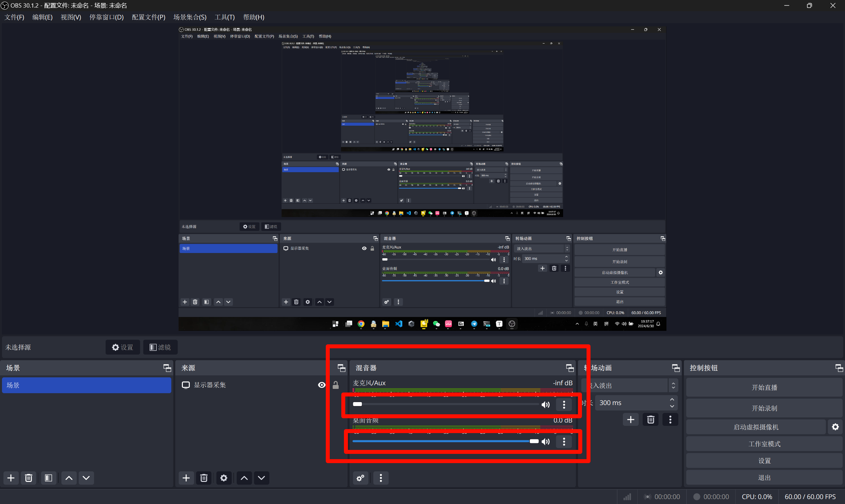Click the 工作室模式 button
Viewport: 845px width, 504px height.
click(764, 444)
